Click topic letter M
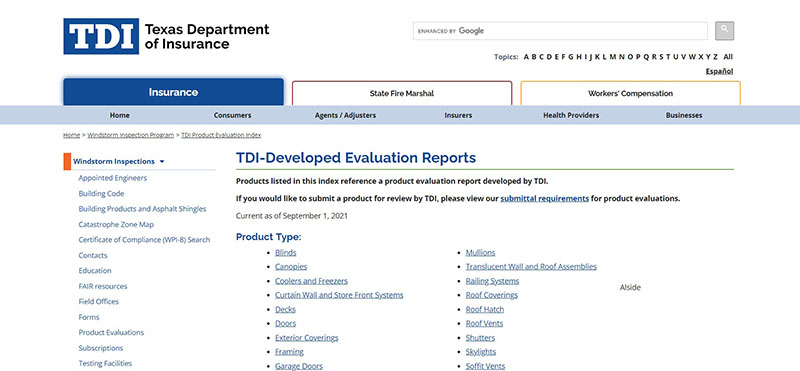The width and height of the screenshot is (800, 371). [x=613, y=57]
